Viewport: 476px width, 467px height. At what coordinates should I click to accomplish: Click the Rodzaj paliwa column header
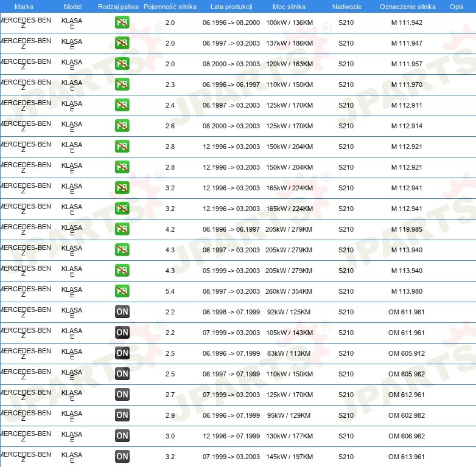click(118, 7)
